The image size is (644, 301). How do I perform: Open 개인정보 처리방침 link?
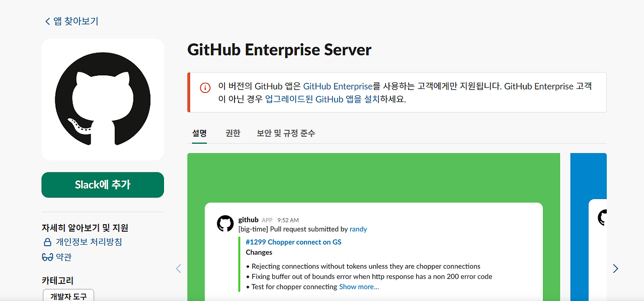point(89,242)
